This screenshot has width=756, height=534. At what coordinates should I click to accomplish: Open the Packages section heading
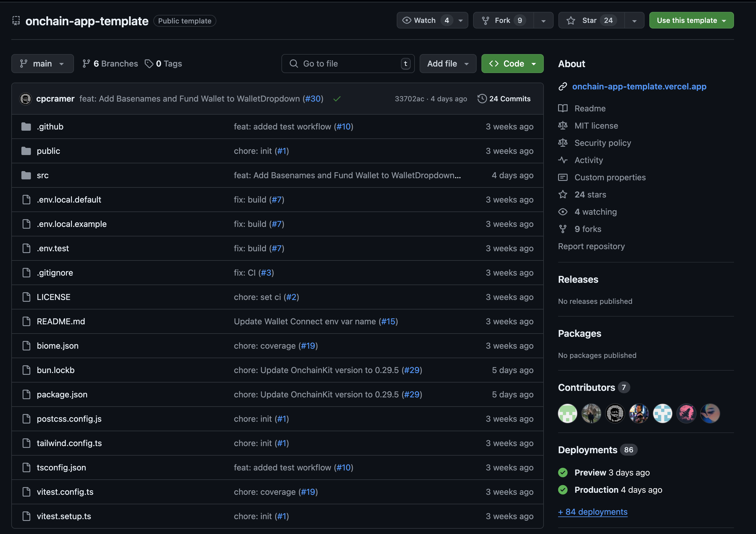pos(579,333)
